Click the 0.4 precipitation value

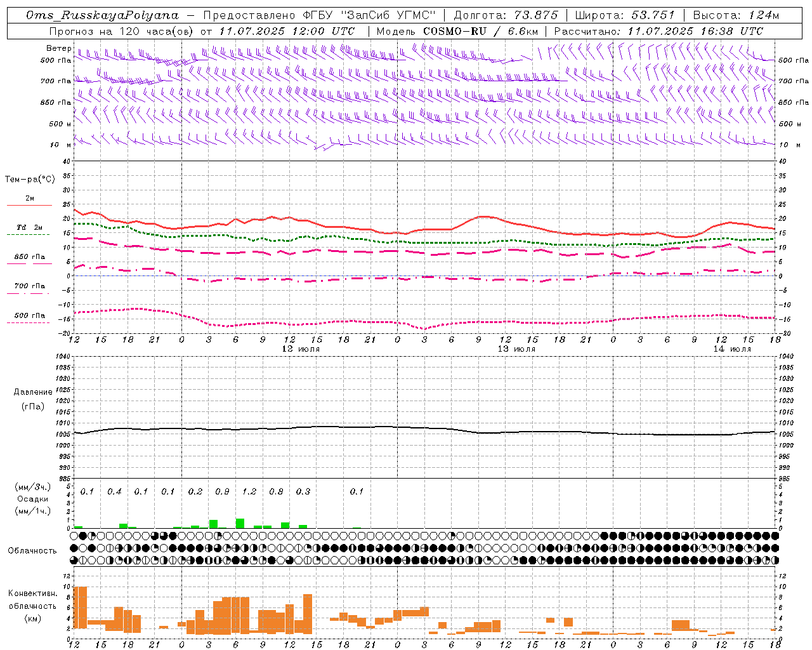tap(114, 491)
